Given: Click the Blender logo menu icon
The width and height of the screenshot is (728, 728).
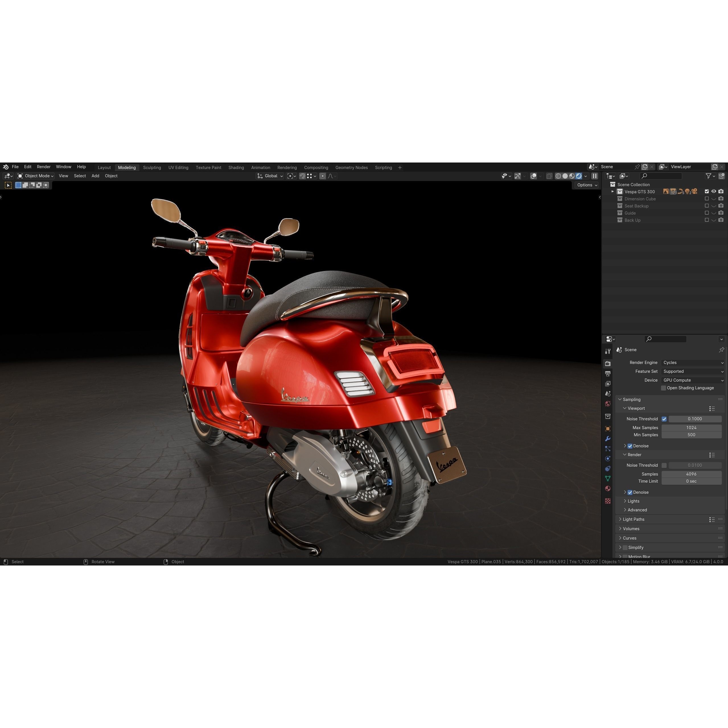Looking at the screenshot, I should [x=6, y=166].
